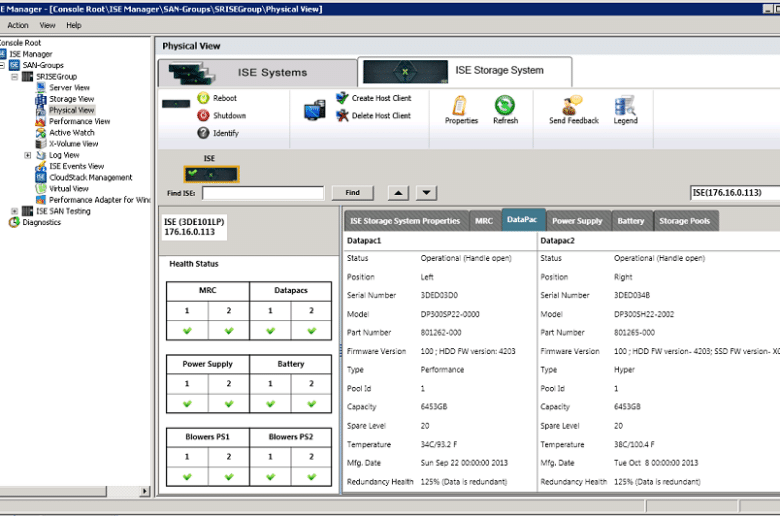Select the DataPac tab
Image resolution: width=780 pixels, height=516 pixels.
coord(522,219)
